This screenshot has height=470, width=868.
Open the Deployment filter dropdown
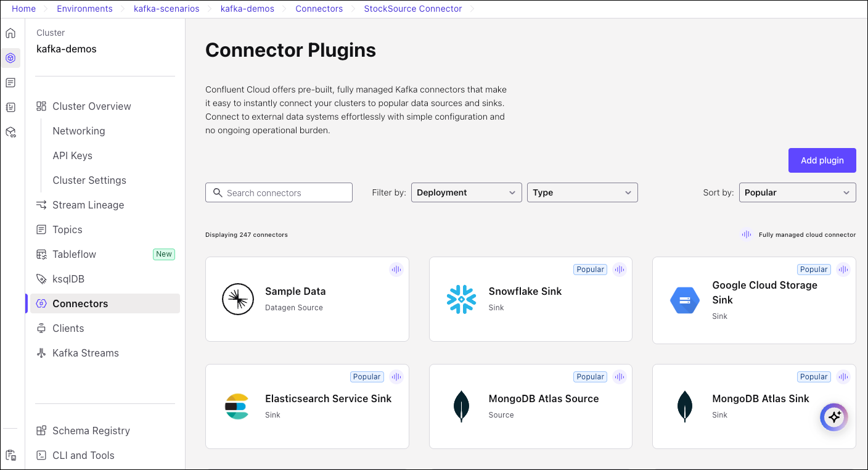coord(466,192)
